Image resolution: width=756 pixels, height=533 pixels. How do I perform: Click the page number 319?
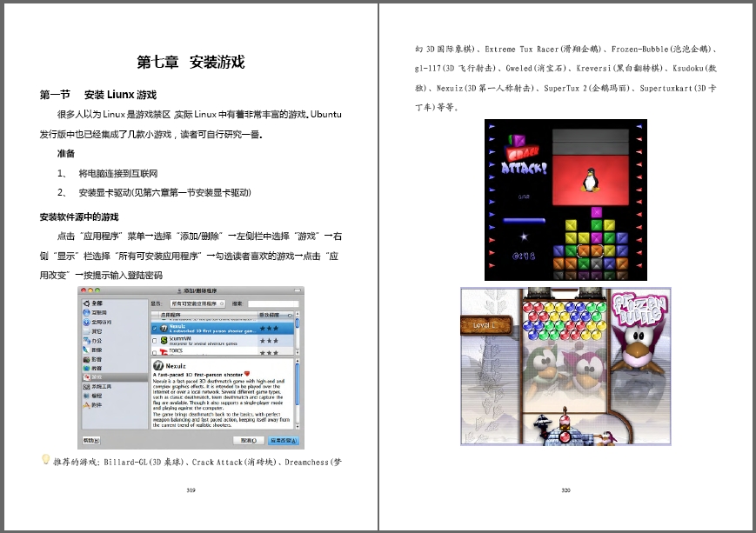(191, 490)
